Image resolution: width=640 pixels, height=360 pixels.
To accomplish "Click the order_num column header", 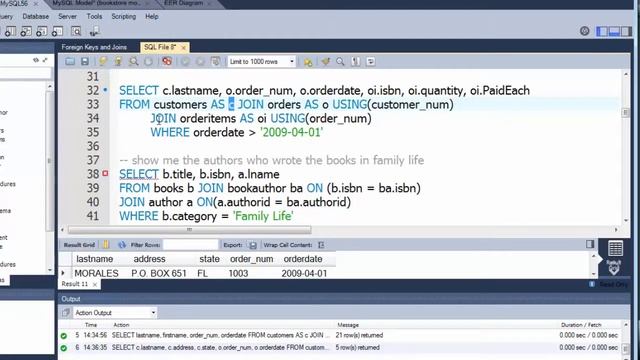I will tap(251, 259).
